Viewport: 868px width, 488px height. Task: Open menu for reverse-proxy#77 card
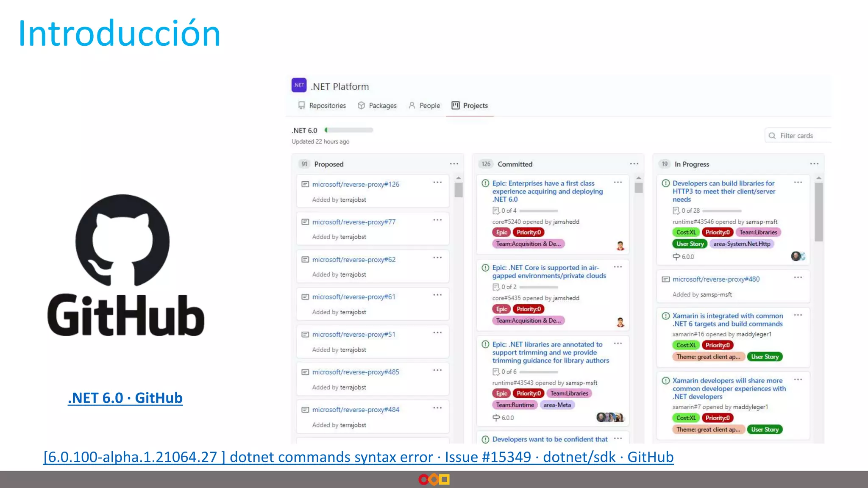[437, 220]
